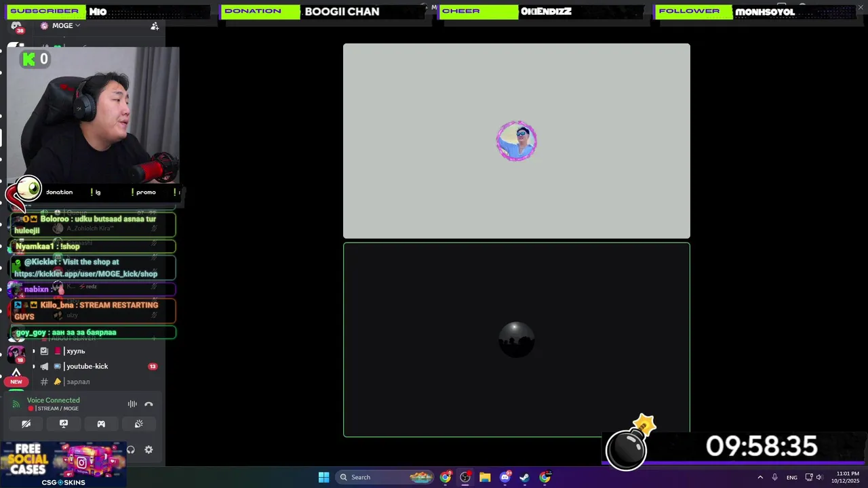Open the youtube-kick announcement channel
Viewport: 868px width, 488px height.
87,366
